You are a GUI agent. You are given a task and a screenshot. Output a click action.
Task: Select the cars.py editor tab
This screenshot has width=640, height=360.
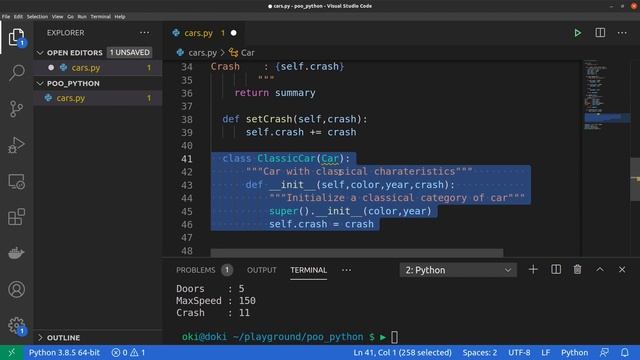click(x=204, y=33)
